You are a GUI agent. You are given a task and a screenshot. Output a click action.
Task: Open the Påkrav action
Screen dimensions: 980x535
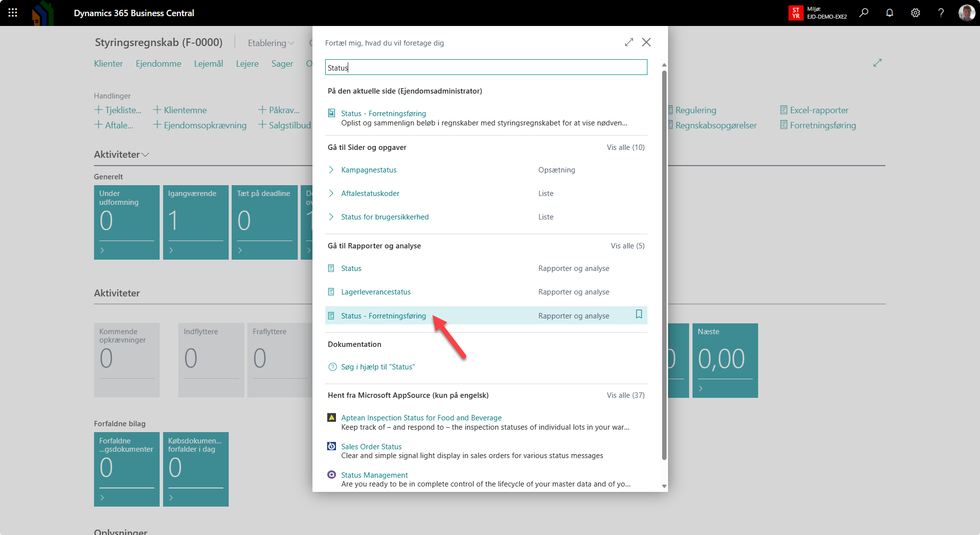[284, 110]
